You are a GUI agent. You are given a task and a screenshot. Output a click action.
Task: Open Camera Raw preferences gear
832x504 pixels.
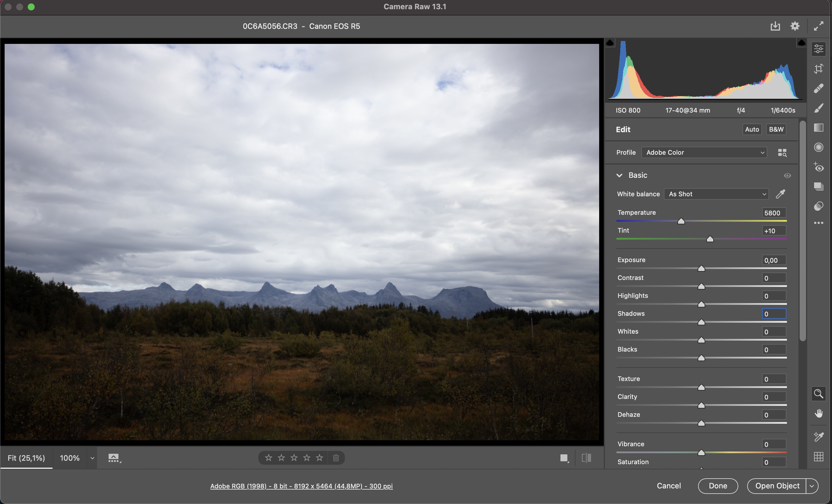click(795, 26)
